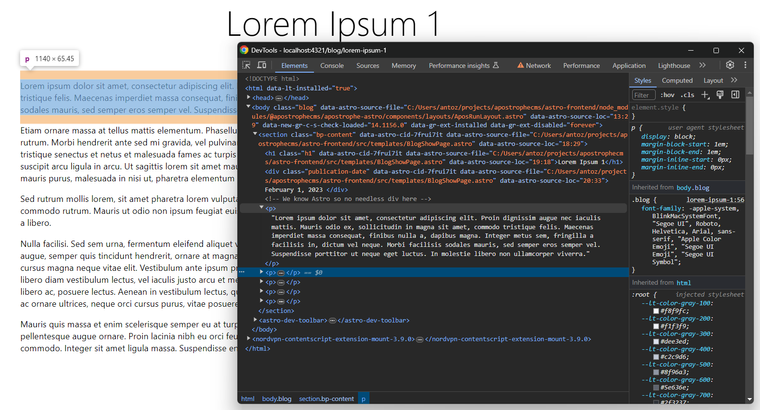Click the body.blog inherited-from link
Viewport: 760px width, 410px height.
click(x=693, y=188)
